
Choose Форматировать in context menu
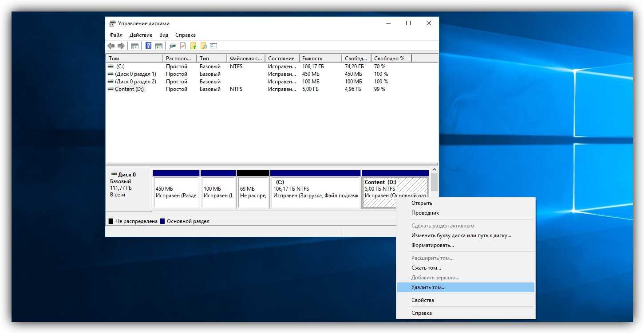pyautogui.click(x=432, y=245)
